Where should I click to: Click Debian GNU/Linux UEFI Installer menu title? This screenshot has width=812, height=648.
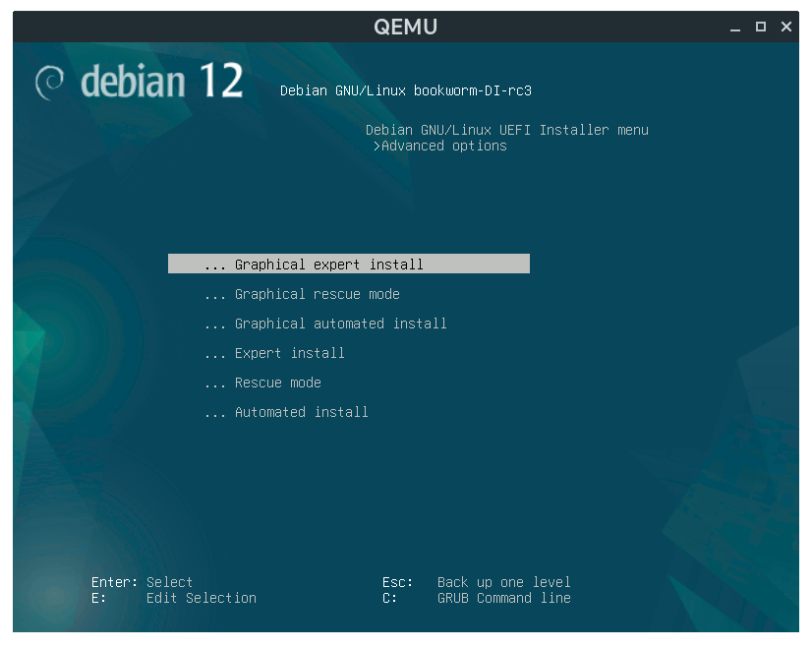(x=507, y=130)
